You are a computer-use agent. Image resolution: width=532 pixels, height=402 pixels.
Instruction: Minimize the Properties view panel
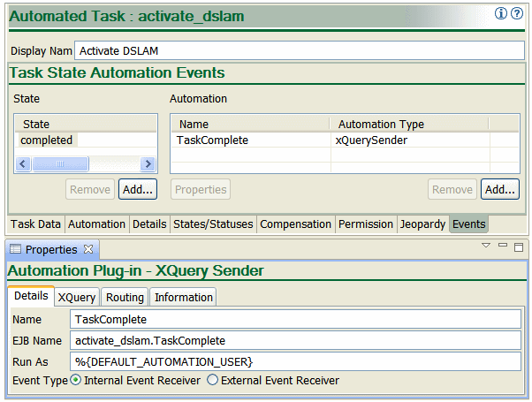(x=503, y=245)
